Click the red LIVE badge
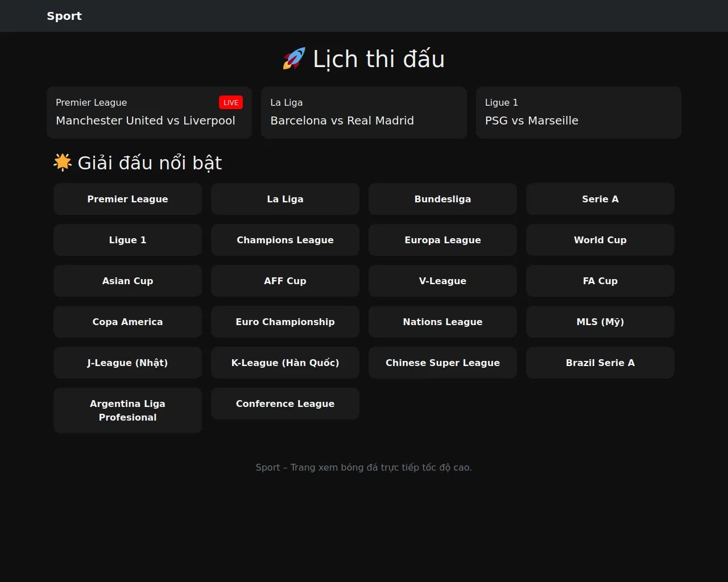 coord(230,102)
